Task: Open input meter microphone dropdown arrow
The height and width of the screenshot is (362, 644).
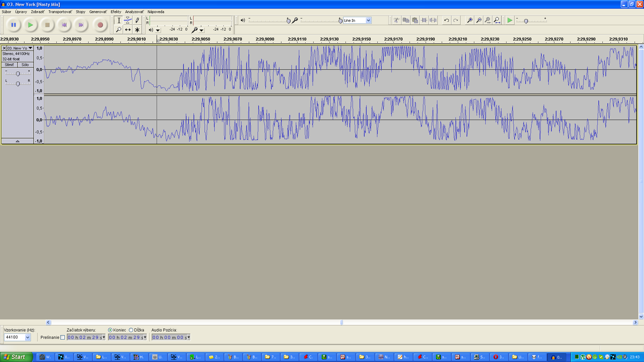Action: pos(202,30)
